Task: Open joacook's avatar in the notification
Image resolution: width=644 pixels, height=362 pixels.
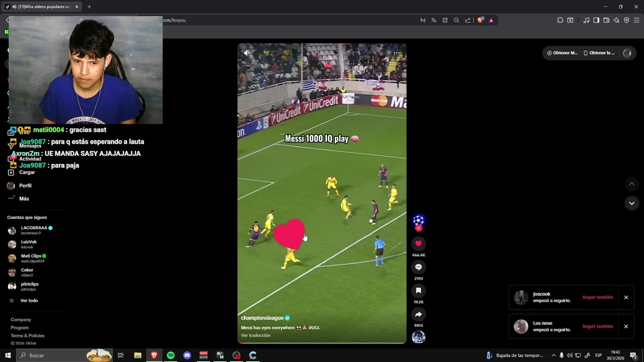Action: tap(521, 297)
